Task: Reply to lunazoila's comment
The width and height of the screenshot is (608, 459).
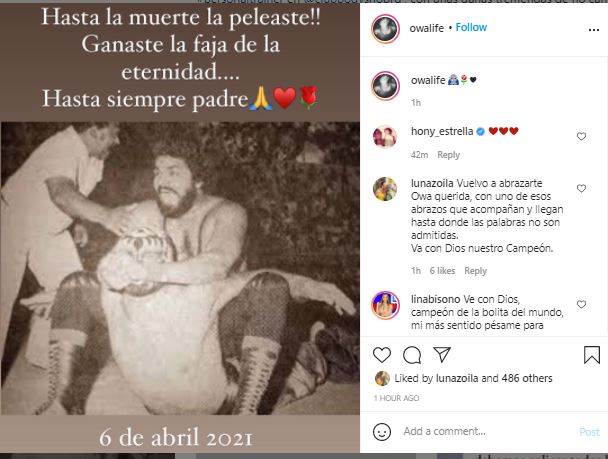Action: coord(475,271)
